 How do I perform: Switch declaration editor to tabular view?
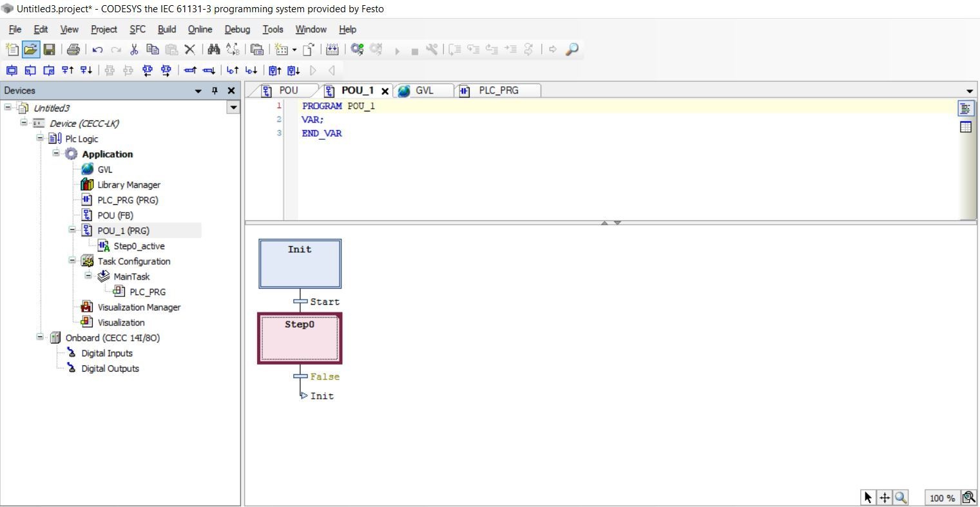click(x=965, y=127)
